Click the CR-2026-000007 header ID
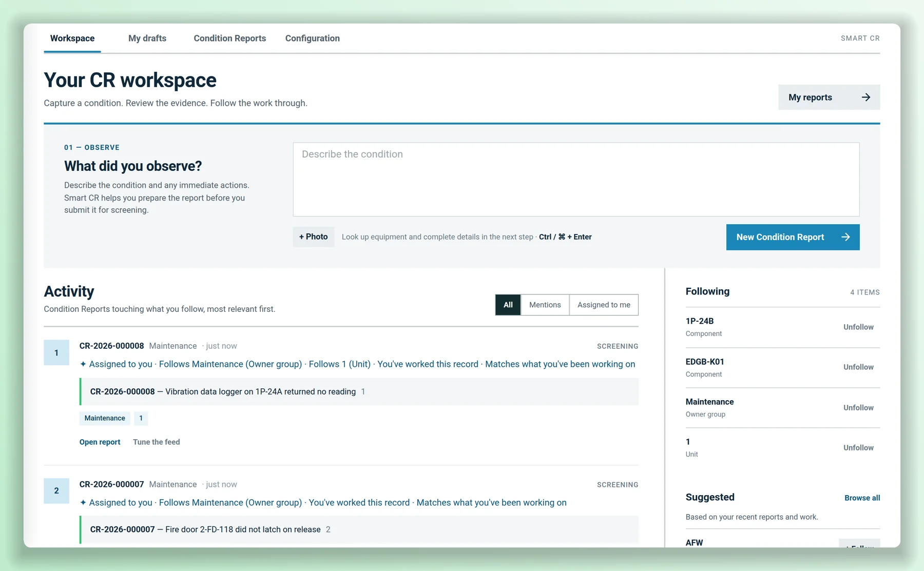Image resolution: width=924 pixels, height=571 pixels. (x=112, y=484)
